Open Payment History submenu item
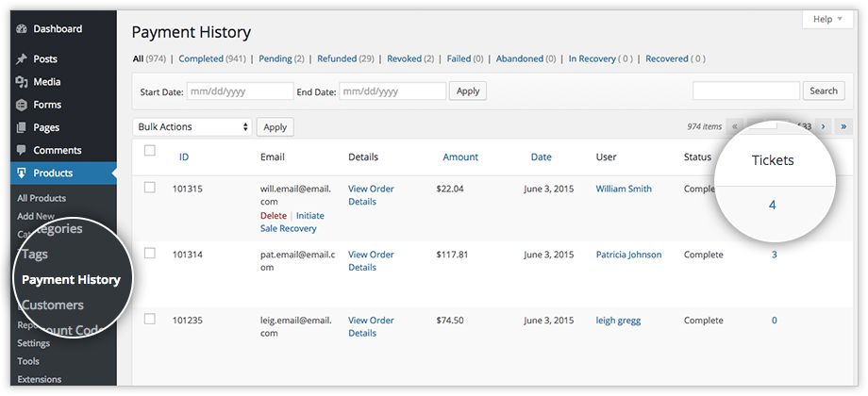 coord(71,280)
